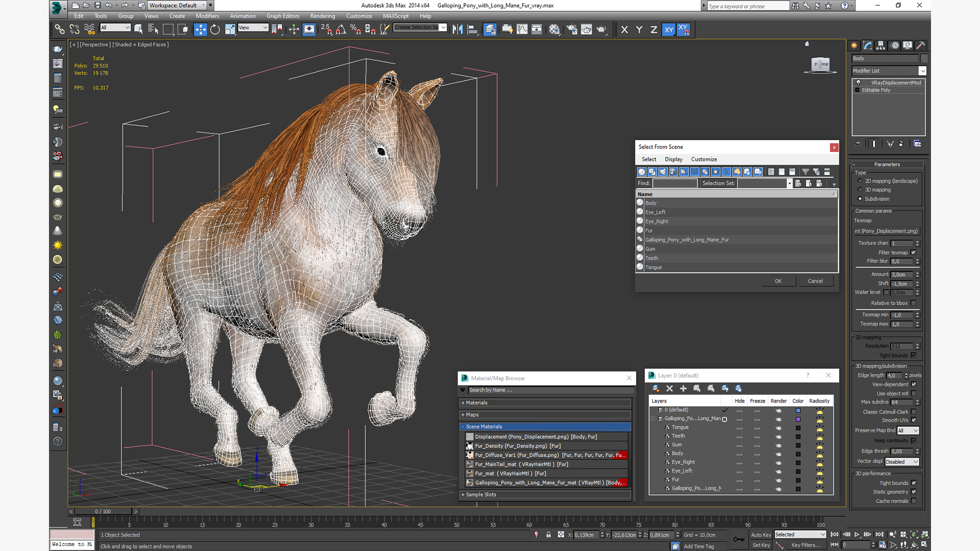Open the Graph Editors menu
The image size is (980, 551).
tap(283, 16)
